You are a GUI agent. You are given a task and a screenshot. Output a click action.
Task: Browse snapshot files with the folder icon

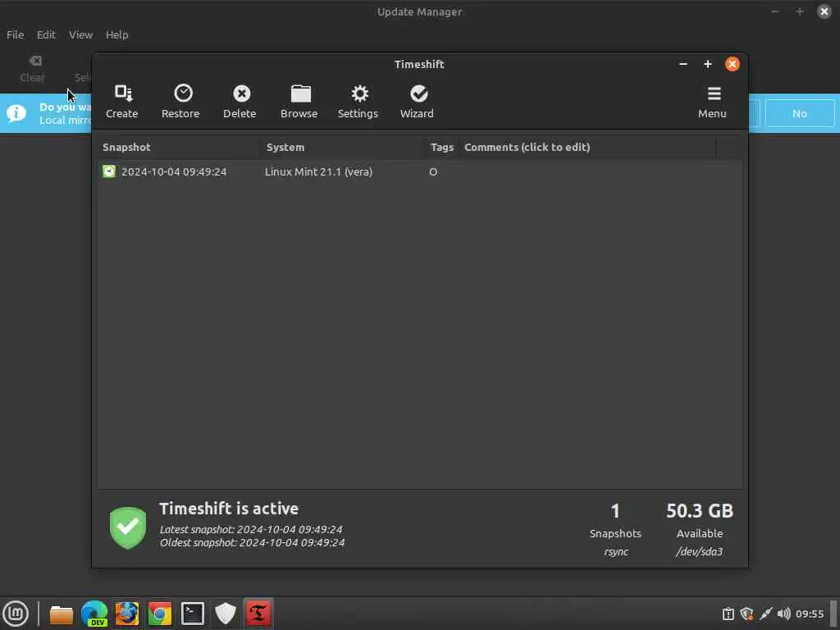[x=299, y=102]
